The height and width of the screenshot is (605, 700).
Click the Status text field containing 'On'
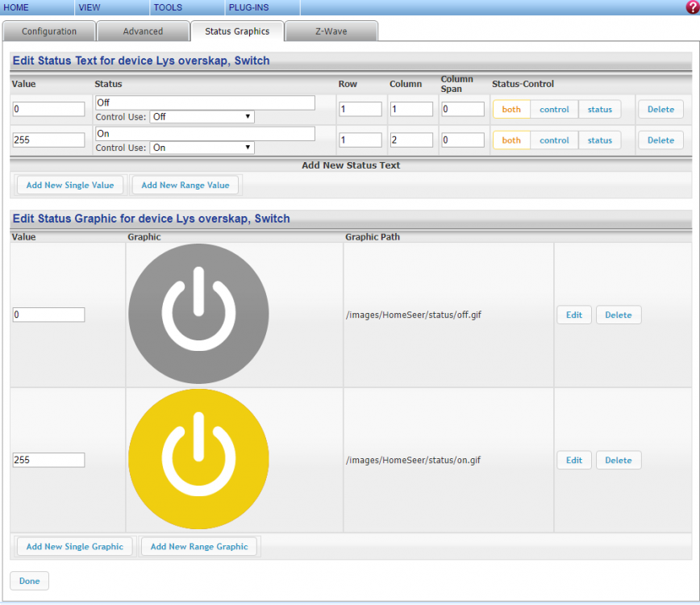(x=205, y=134)
